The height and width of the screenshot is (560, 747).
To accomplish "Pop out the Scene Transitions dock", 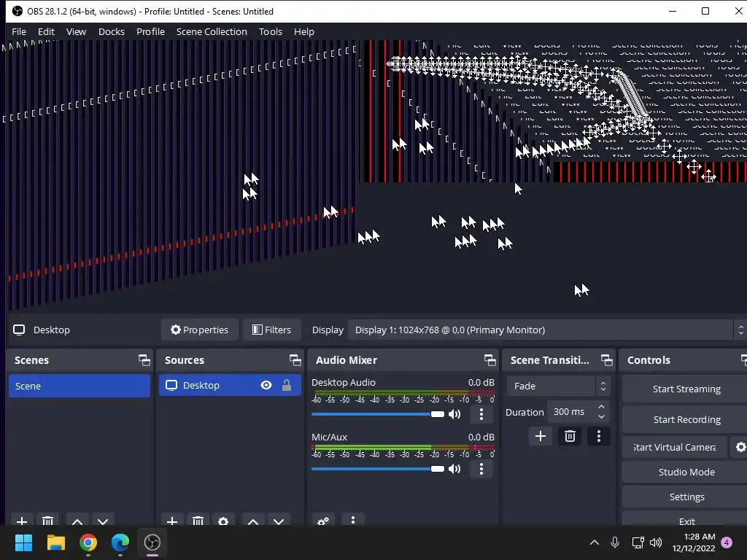I will pos(606,360).
